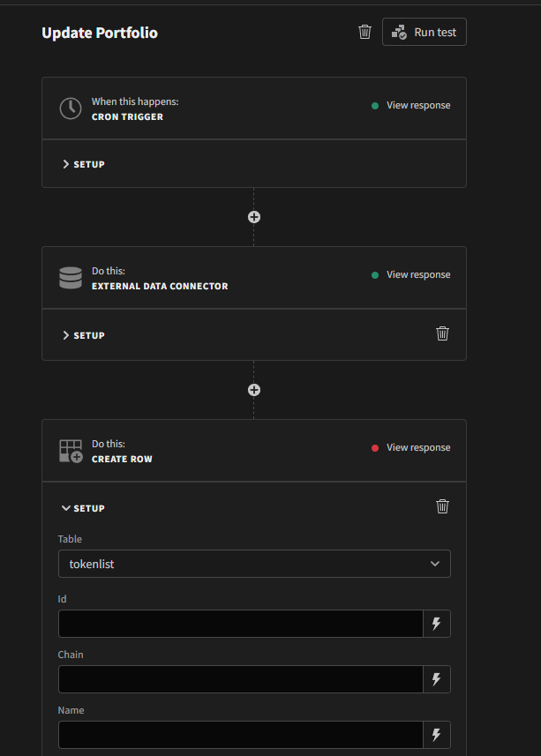Click inside the Id input field
541x756 pixels.
[238, 624]
